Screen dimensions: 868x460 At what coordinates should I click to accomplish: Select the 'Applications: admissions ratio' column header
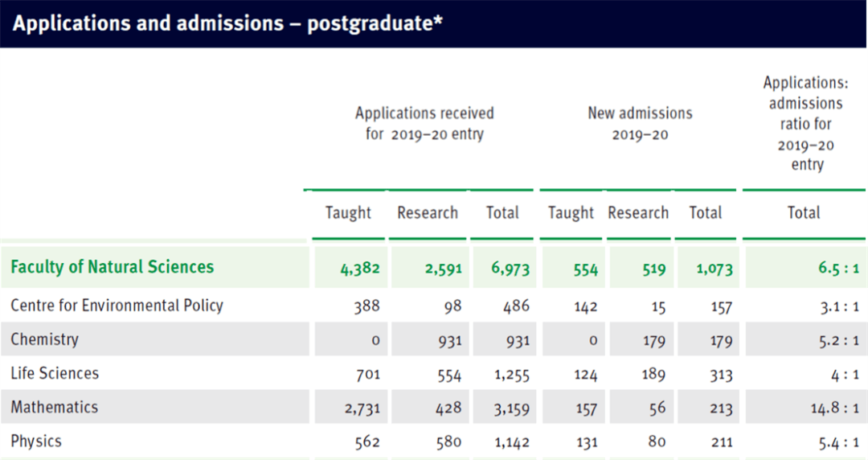(x=805, y=124)
